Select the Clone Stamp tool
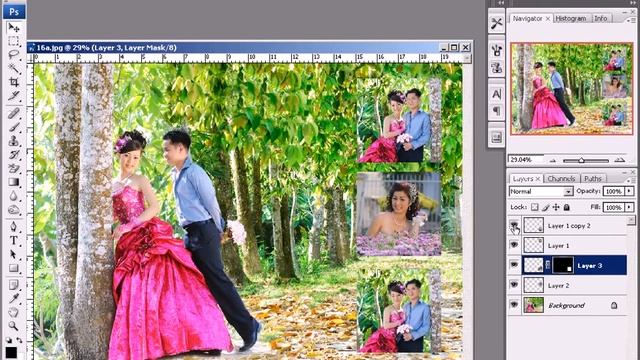This screenshot has width=640, height=360. point(13,141)
